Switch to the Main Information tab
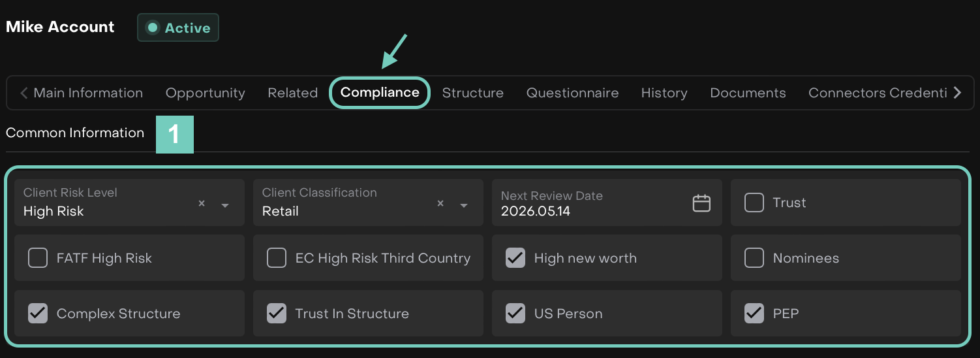This screenshot has width=980, height=358. (x=88, y=93)
